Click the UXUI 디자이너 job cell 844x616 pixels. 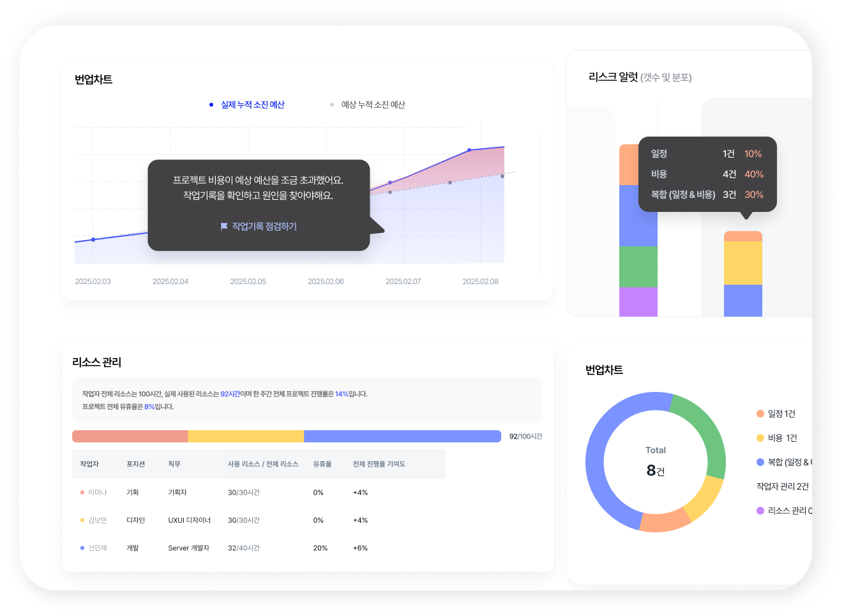click(190, 520)
